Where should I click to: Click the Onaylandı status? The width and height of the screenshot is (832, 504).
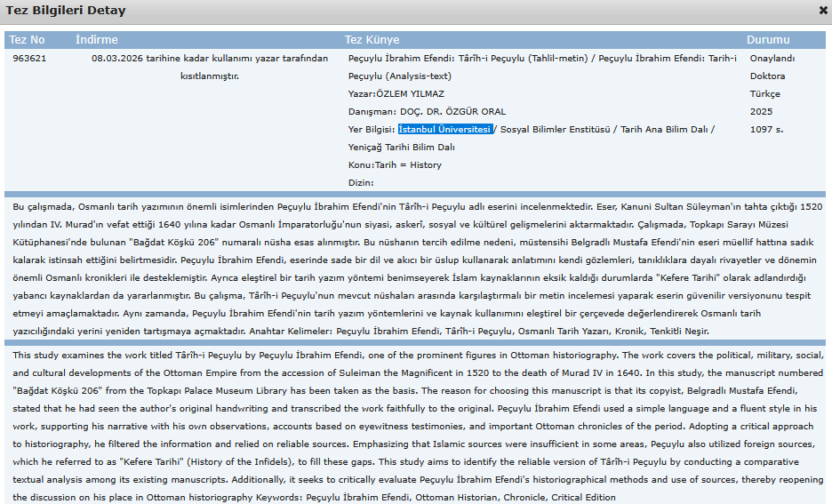772,59
